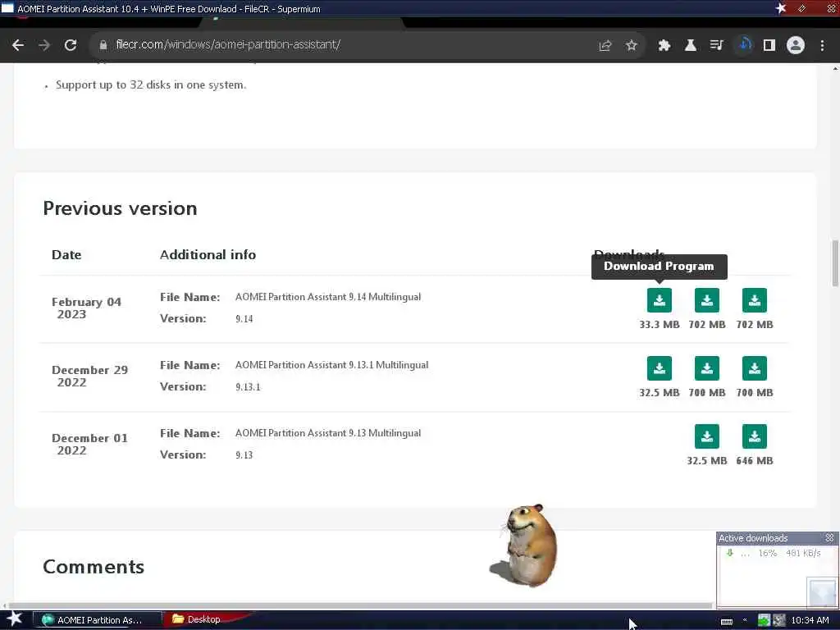Click the 9.13.1 version value

coord(248,387)
